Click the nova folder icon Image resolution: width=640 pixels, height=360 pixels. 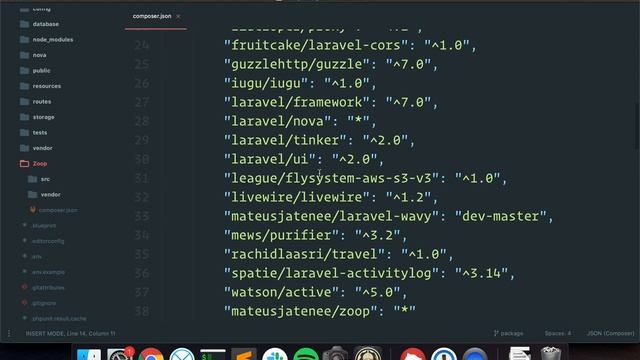point(24,55)
